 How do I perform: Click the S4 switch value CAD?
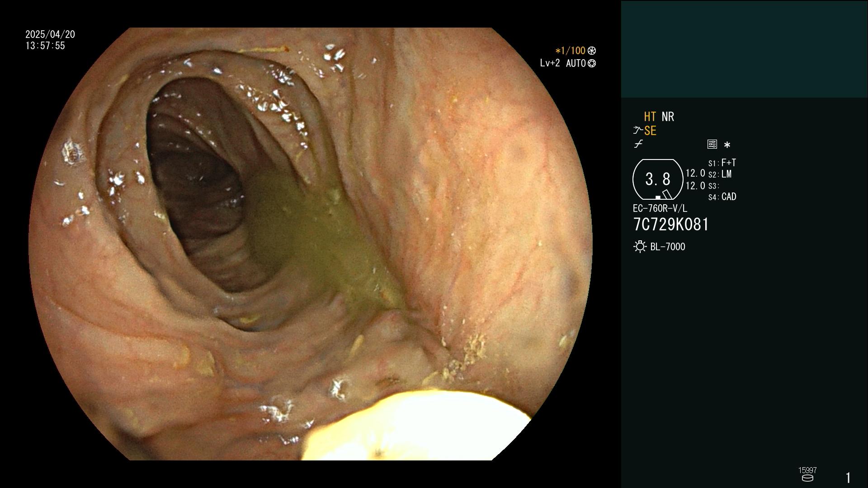coord(729,197)
